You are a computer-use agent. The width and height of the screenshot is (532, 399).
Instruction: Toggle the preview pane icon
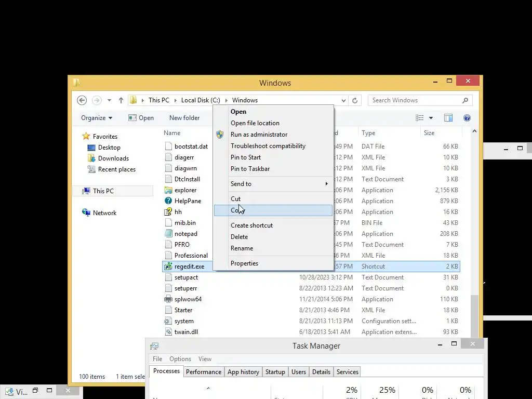click(x=448, y=118)
